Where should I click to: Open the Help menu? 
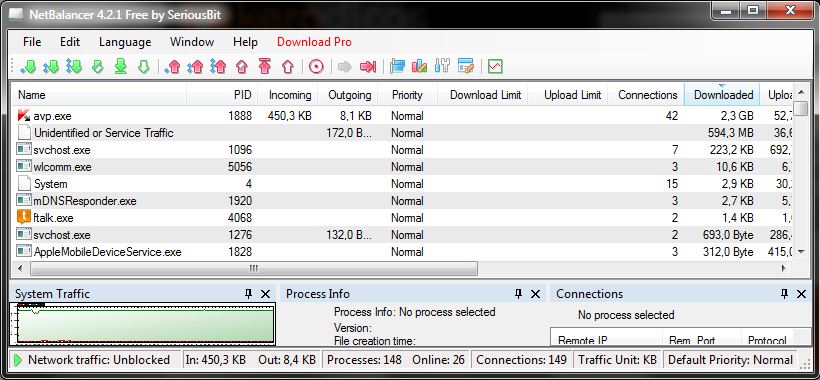coord(245,42)
